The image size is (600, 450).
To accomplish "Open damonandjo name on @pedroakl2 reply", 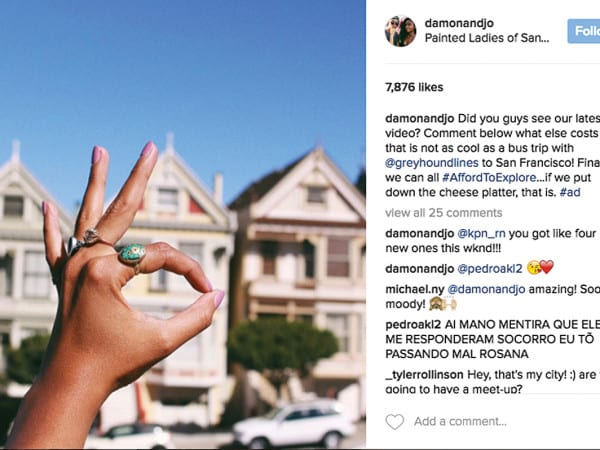I will click(419, 269).
